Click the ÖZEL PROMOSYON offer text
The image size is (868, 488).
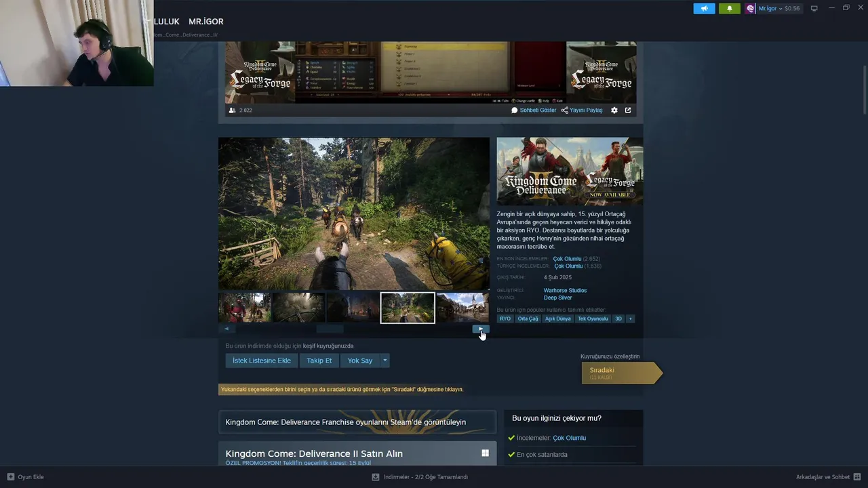[298, 463]
